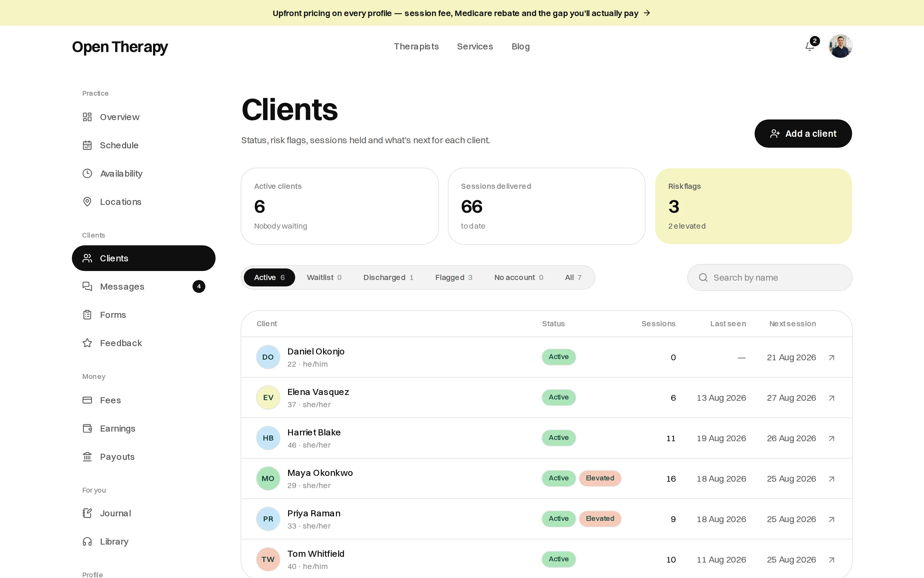Click the arrow icon in the pricing banner
924x578 pixels.
[x=647, y=13]
